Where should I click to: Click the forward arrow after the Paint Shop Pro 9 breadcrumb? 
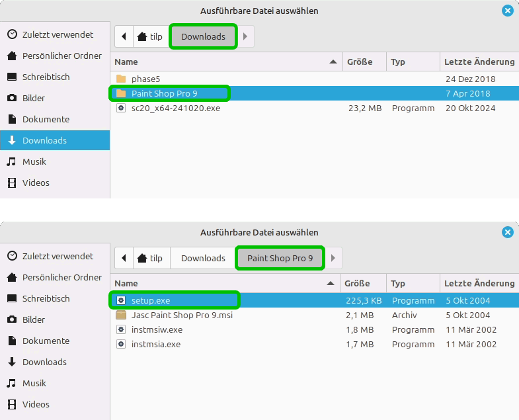[333, 258]
